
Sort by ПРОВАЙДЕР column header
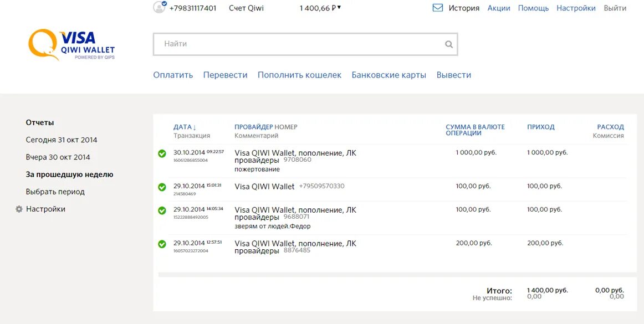(253, 127)
